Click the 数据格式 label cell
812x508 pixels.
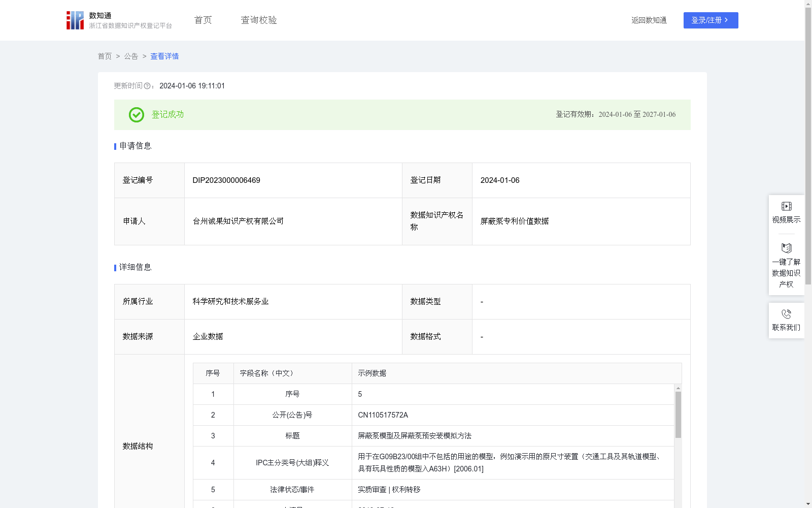click(437, 337)
